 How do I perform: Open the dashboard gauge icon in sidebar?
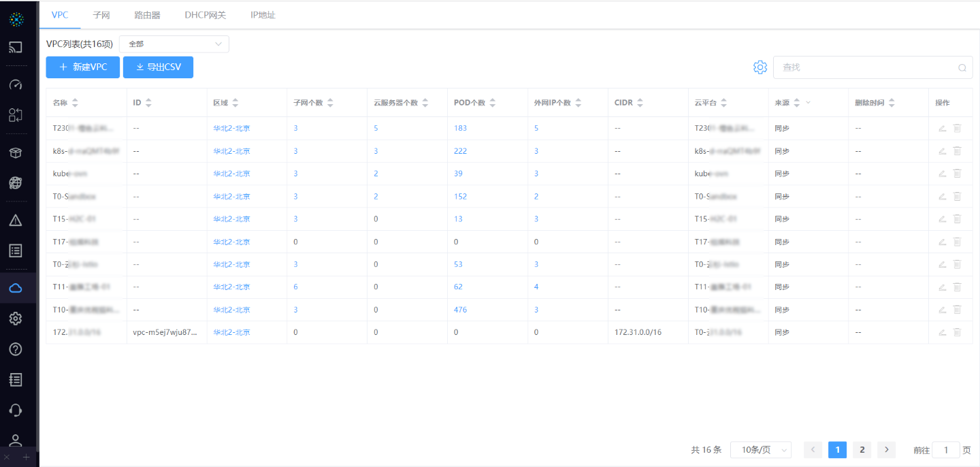(x=16, y=85)
